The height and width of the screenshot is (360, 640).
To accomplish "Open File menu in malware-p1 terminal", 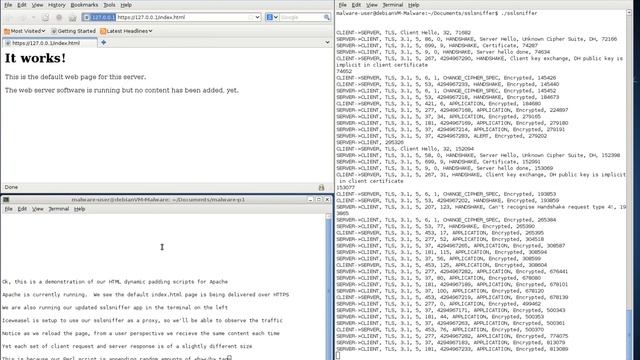I will pos(9,209).
